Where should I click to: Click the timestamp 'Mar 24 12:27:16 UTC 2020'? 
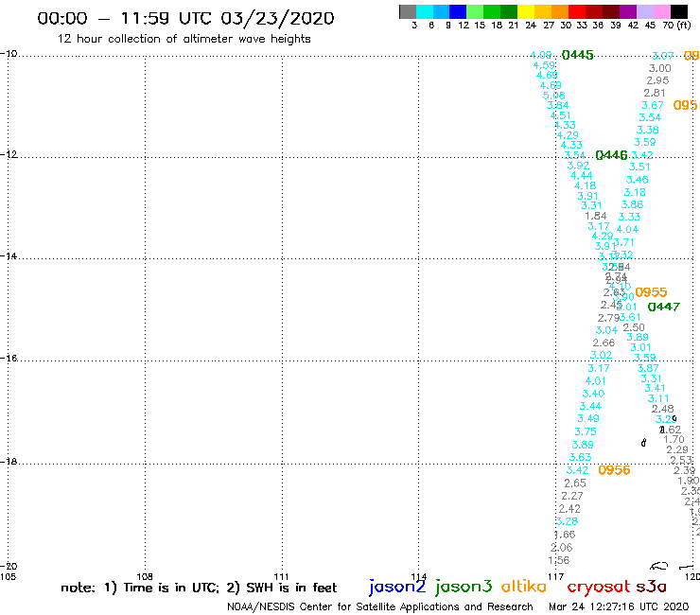coord(619,606)
